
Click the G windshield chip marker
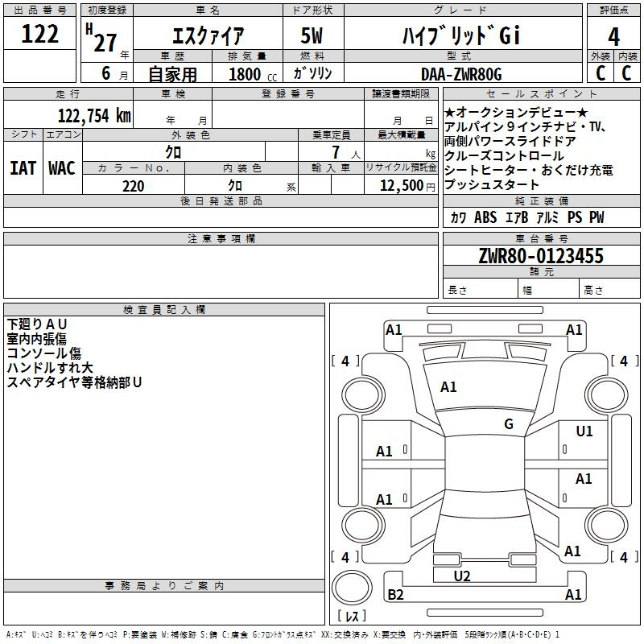(509, 424)
